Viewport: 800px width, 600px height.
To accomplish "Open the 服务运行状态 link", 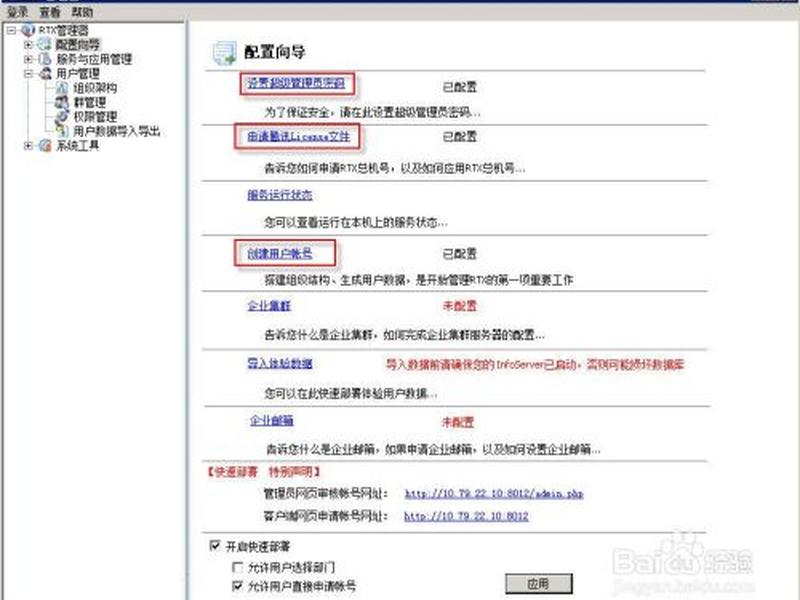I will pos(280,195).
